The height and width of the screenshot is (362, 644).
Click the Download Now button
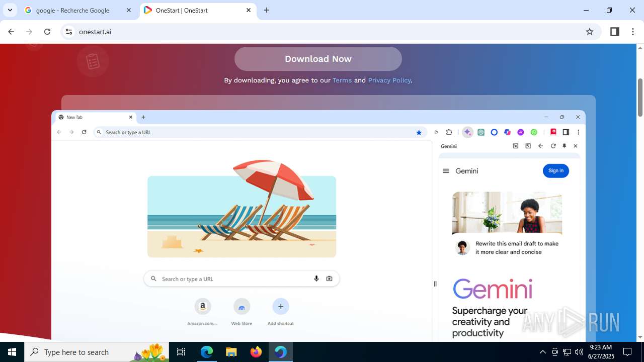click(x=318, y=59)
